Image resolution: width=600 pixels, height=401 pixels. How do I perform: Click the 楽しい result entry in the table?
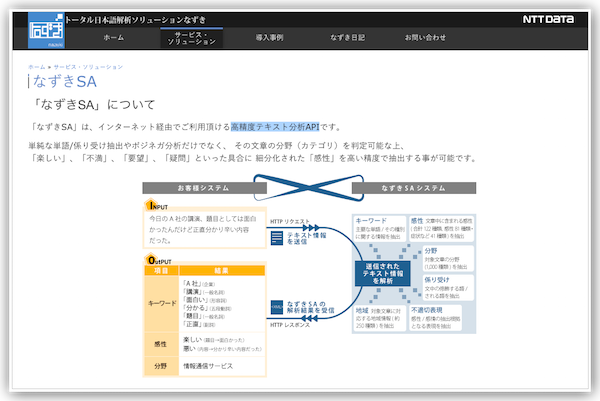[214, 340]
